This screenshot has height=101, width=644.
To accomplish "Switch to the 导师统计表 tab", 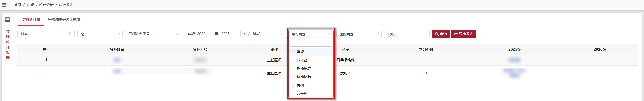I will (x=31, y=19).
